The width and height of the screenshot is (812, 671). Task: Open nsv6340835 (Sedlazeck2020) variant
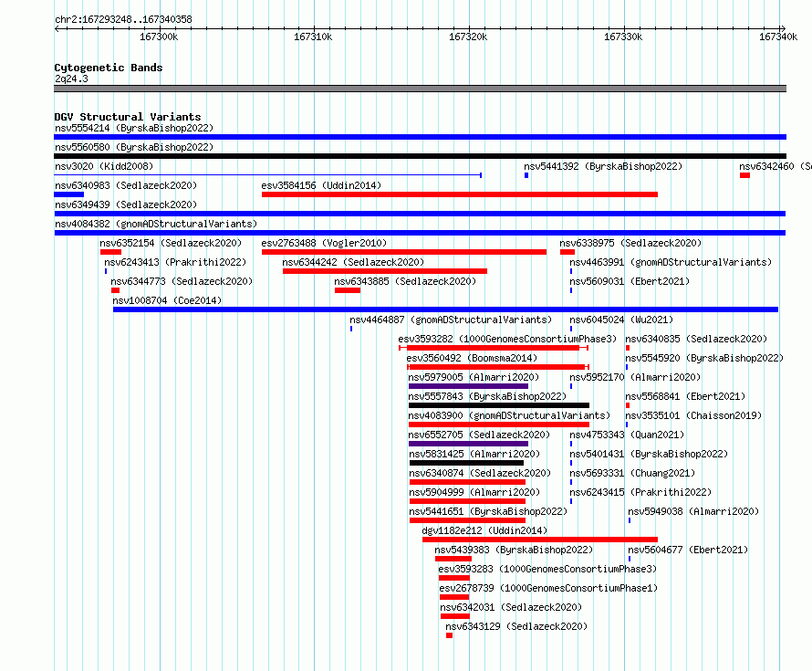click(696, 339)
